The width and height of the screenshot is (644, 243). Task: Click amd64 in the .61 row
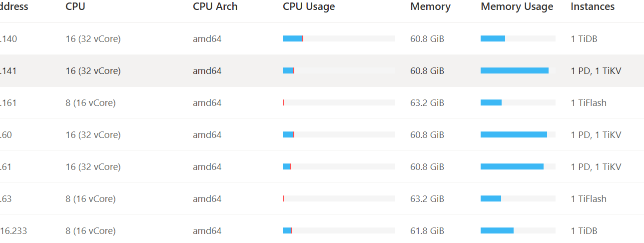click(x=207, y=166)
